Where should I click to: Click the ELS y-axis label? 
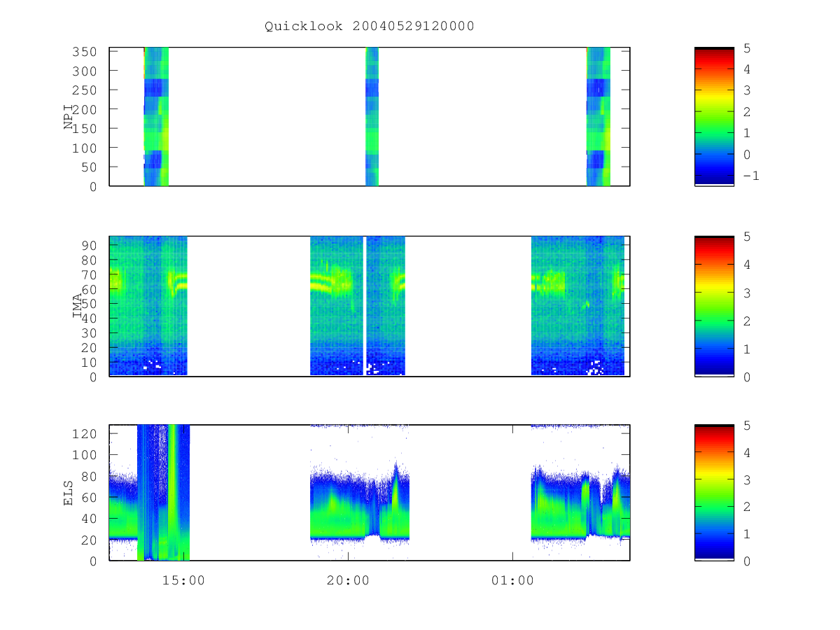[x=69, y=493]
